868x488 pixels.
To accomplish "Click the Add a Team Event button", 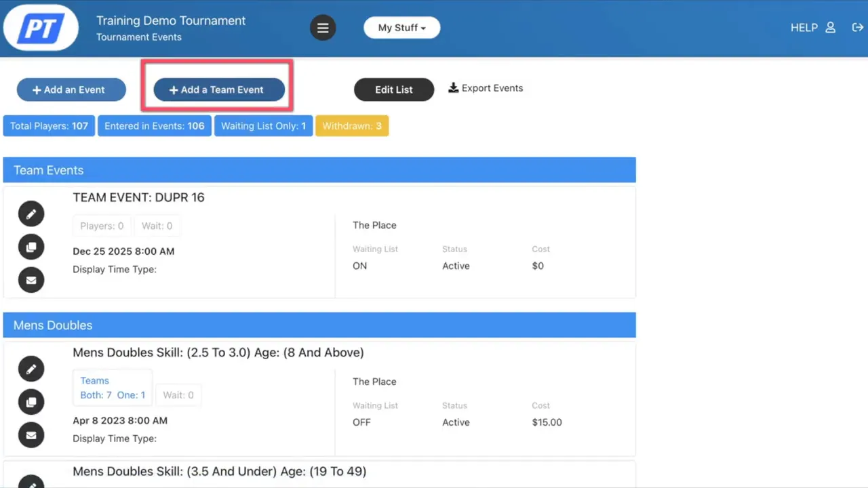I will 216,89.
